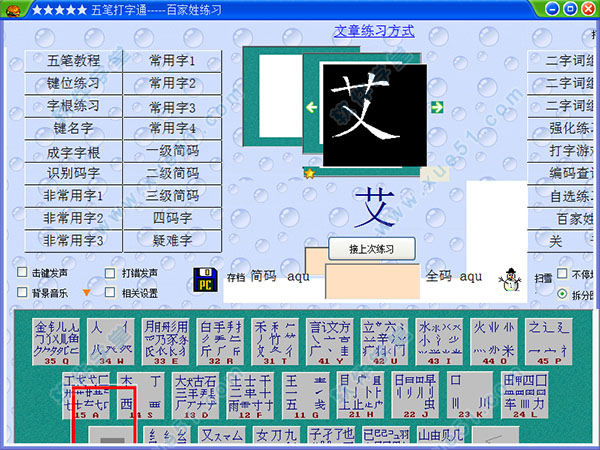Select the 35 Q key on the keyboard
This screenshot has height=450, width=600.
56,341
